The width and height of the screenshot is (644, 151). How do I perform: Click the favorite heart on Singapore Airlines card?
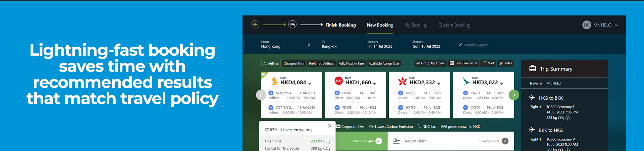click(x=264, y=74)
